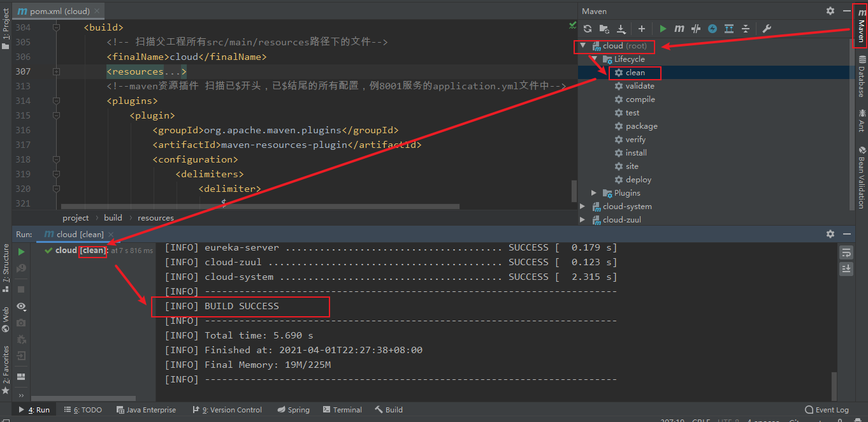The width and height of the screenshot is (868, 422).
Task: Open the Database side tab
Action: (861, 76)
